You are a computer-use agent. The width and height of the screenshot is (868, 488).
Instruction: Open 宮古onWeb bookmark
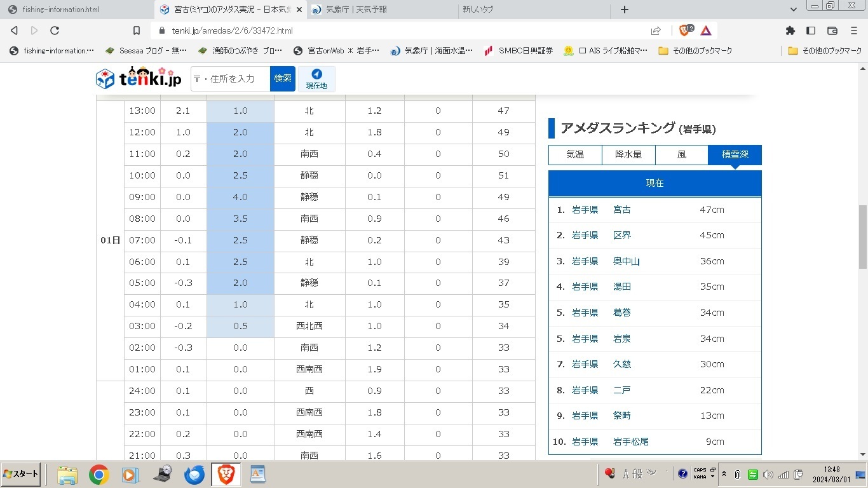(336, 51)
